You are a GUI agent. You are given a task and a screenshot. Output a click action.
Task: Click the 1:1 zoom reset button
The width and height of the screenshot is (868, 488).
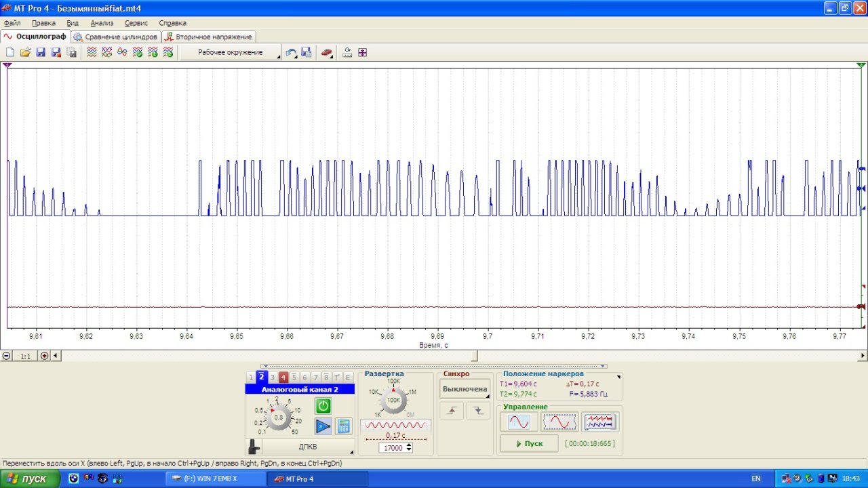25,356
